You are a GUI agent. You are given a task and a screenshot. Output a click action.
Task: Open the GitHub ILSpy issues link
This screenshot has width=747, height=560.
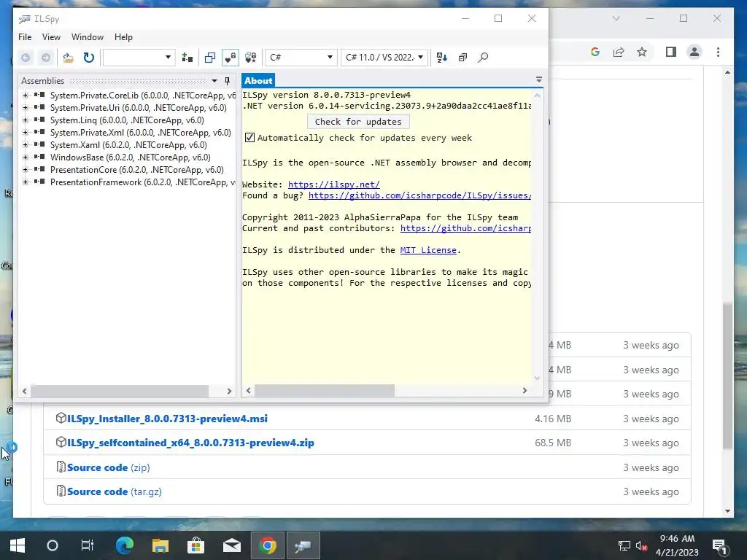[x=419, y=195]
